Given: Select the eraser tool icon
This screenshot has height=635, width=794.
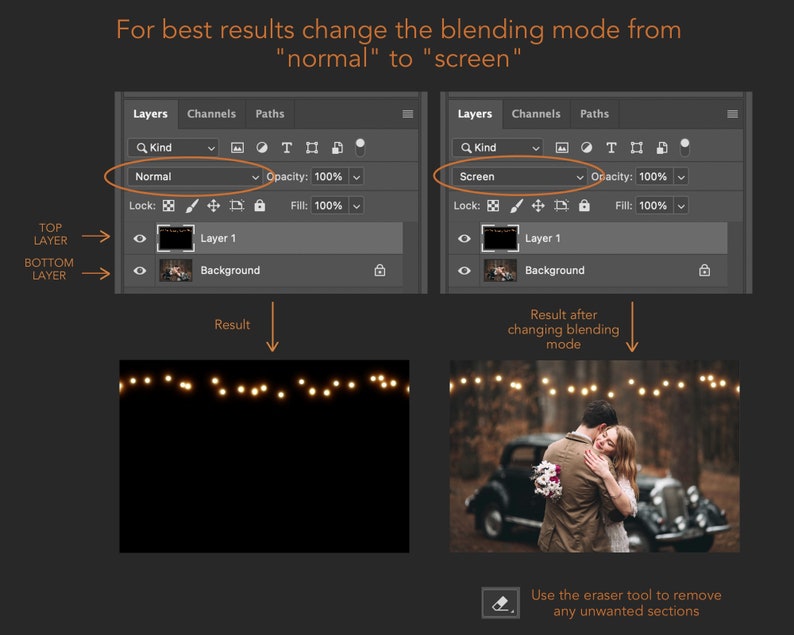Looking at the screenshot, I should click(x=500, y=603).
